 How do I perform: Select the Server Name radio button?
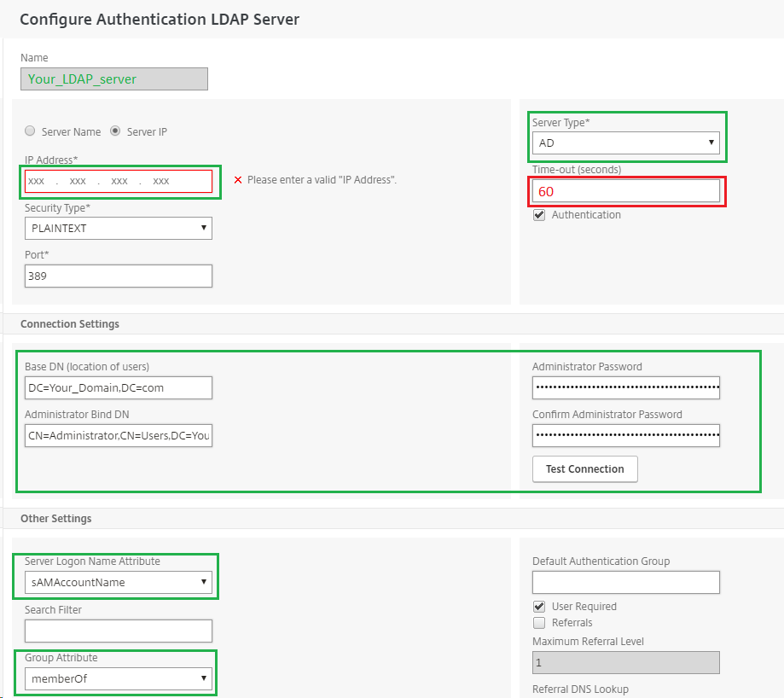(30, 131)
